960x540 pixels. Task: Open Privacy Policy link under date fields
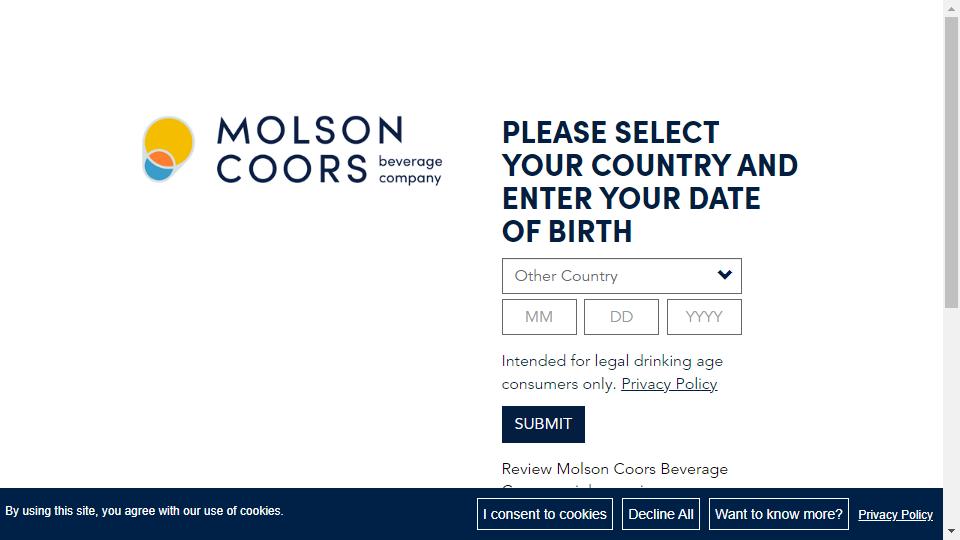pos(669,384)
